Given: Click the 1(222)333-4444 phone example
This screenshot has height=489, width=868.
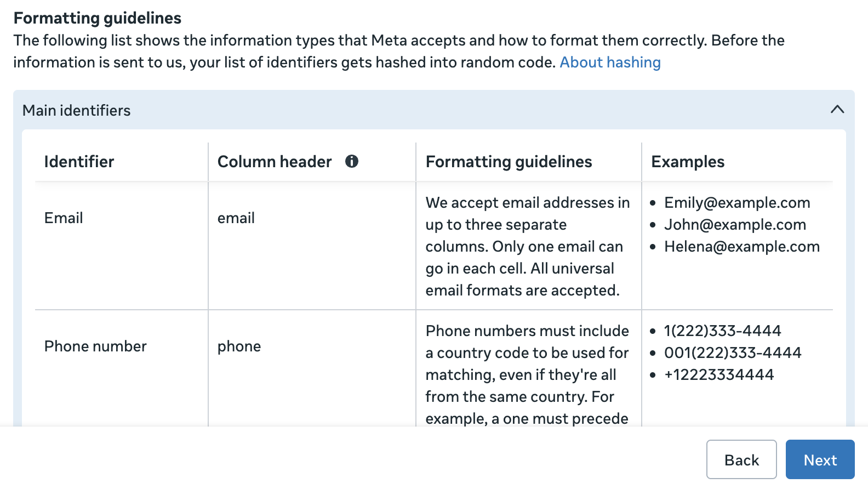Looking at the screenshot, I should 722,331.
